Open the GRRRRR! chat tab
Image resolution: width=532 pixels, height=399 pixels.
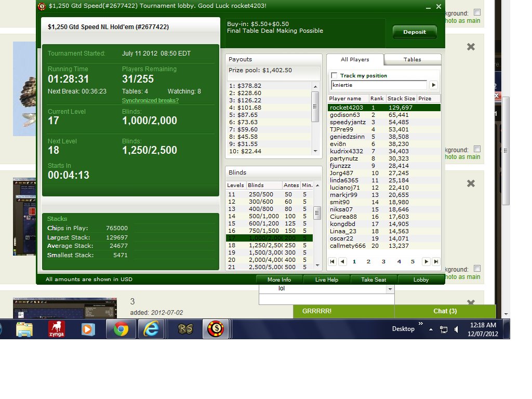coord(344,311)
